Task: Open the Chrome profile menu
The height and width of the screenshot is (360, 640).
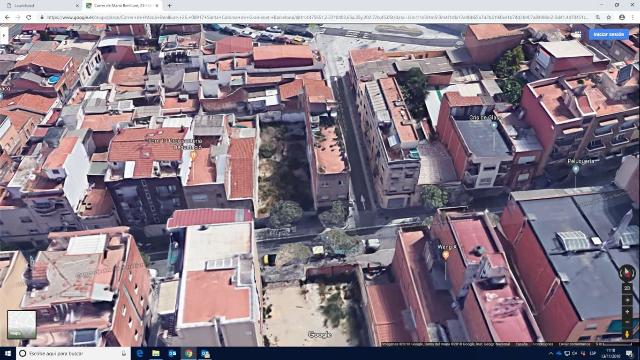Action: [x=622, y=18]
